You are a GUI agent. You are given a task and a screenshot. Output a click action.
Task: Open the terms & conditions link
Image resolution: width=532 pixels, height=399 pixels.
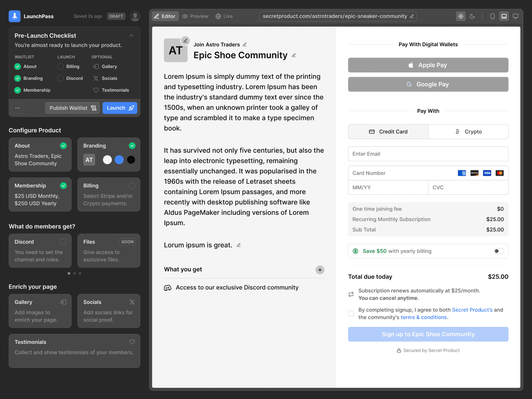[424, 317]
